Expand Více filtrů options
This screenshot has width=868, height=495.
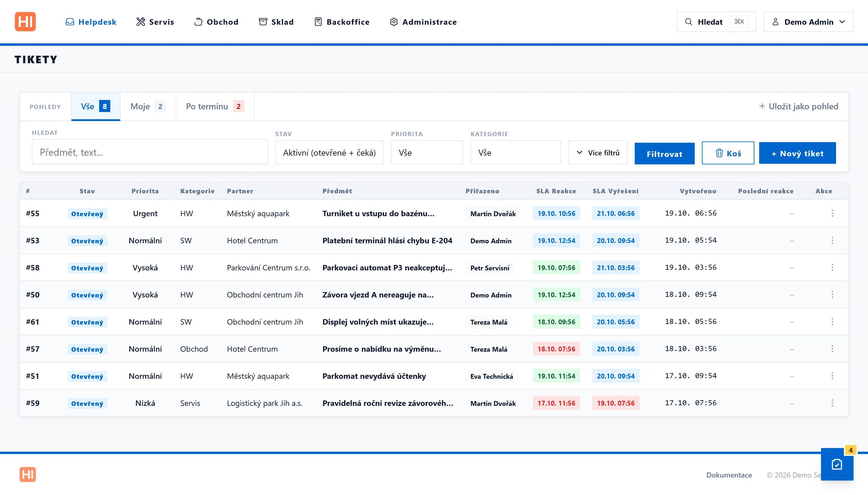coord(598,153)
